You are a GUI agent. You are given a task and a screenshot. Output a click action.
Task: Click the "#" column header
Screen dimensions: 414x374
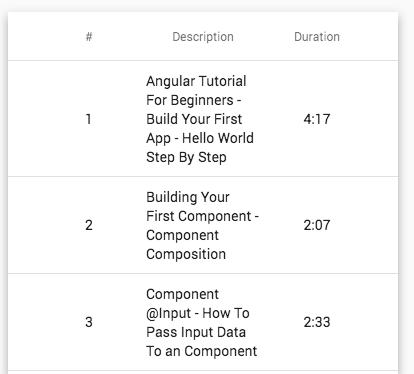[x=89, y=37]
